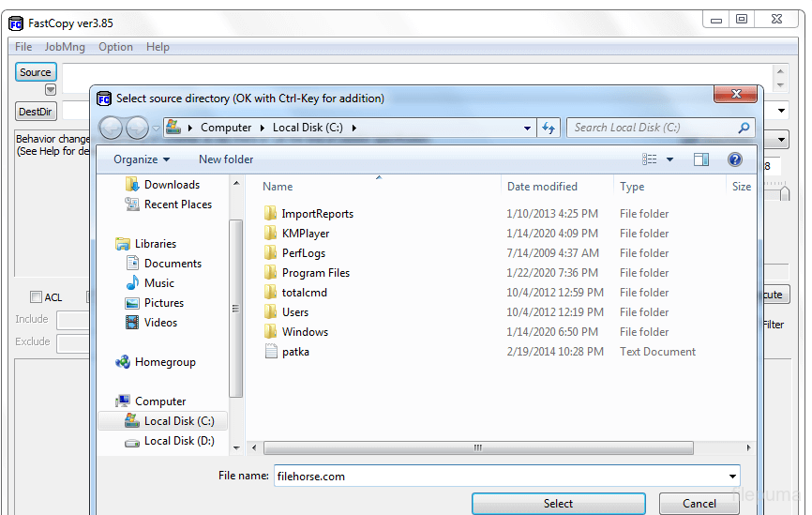Viewport: 812px width, 515px height.
Task: Open the File menu in FastCopy
Action: [x=23, y=47]
